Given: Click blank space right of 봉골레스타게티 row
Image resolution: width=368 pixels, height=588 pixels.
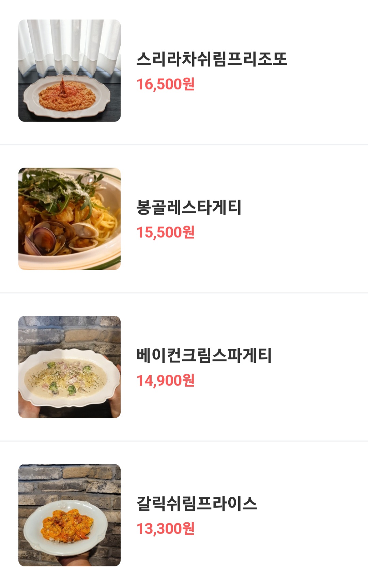Looking at the screenshot, I should 307,219.
